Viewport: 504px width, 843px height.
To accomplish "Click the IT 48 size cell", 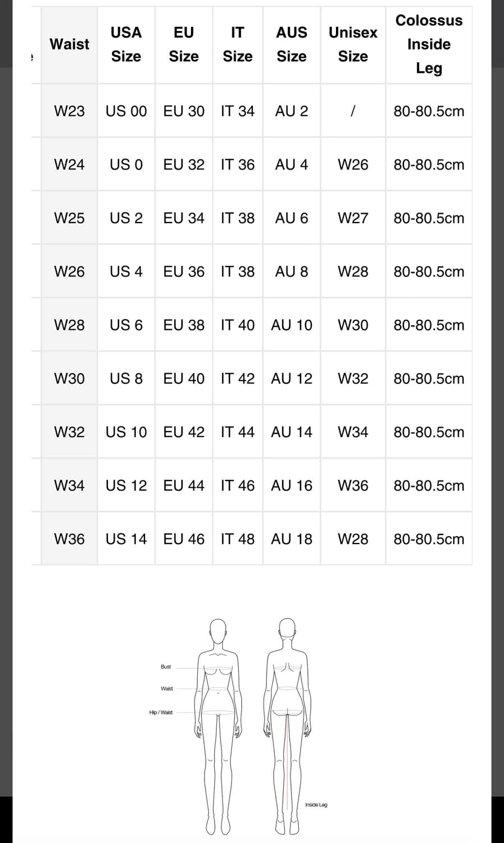I will pyautogui.click(x=238, y=539).
